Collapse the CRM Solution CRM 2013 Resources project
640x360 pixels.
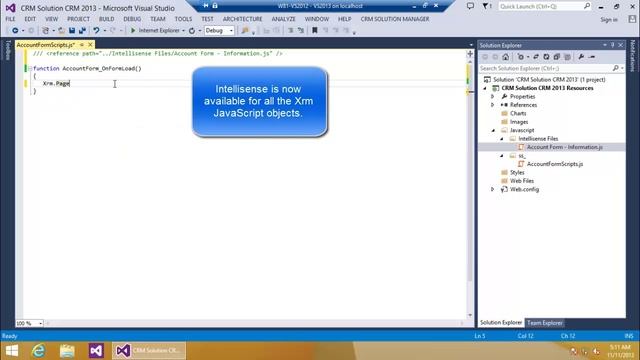click(x=485, y=89)
